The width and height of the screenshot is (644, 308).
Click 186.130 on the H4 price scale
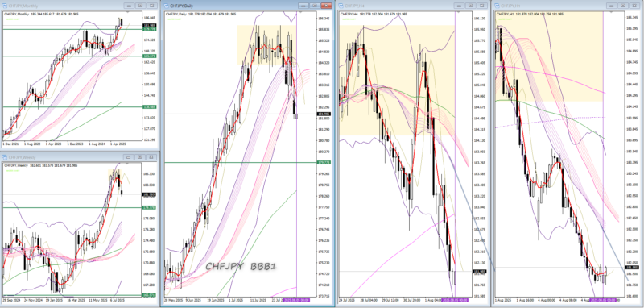pos(479,19)
